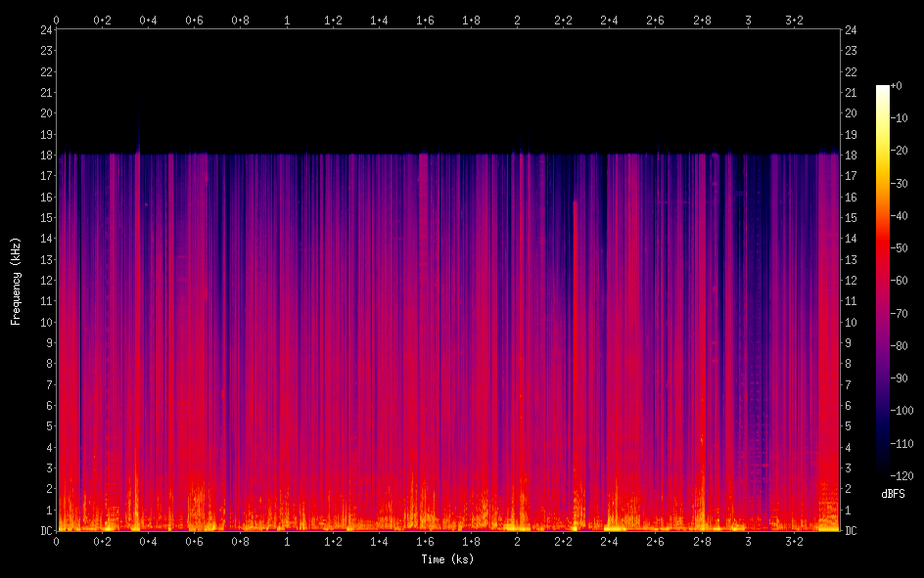This screenshot has height=578, width=924.
Task: Click the 2.8 tick on bottom time axis
Action: coord(703,541)
